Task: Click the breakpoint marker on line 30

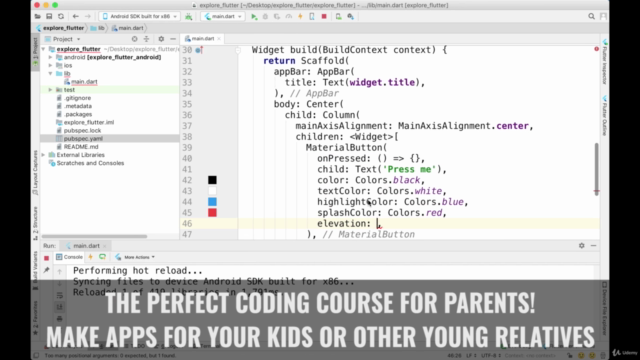Action: coord(199,50)
